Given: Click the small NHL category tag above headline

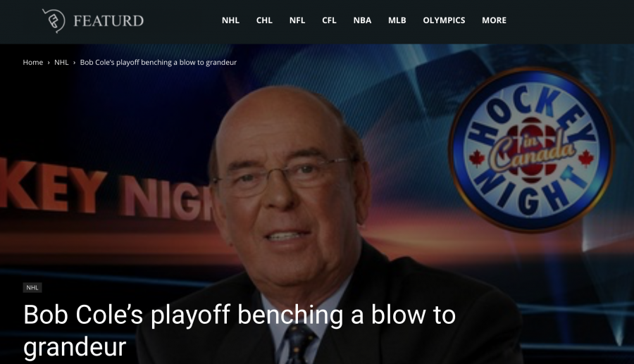Looking at the screenshot, I should (x=32, y=288).
